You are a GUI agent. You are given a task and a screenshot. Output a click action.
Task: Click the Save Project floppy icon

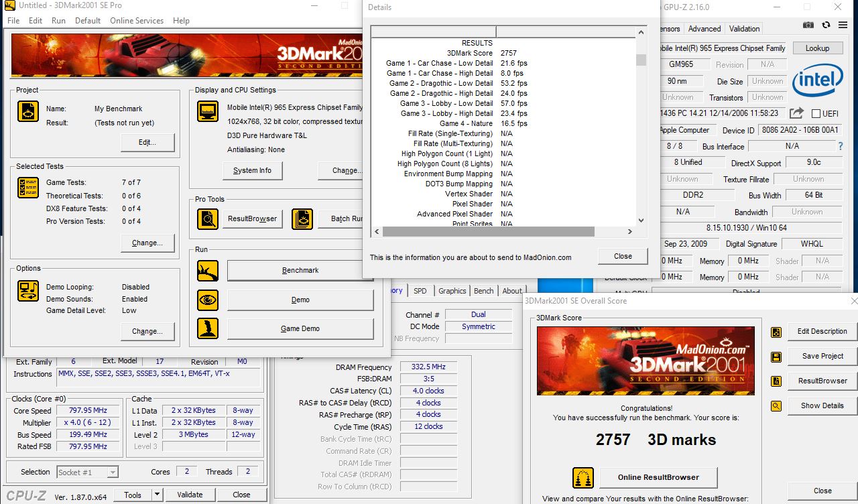[x=776, y=357]
